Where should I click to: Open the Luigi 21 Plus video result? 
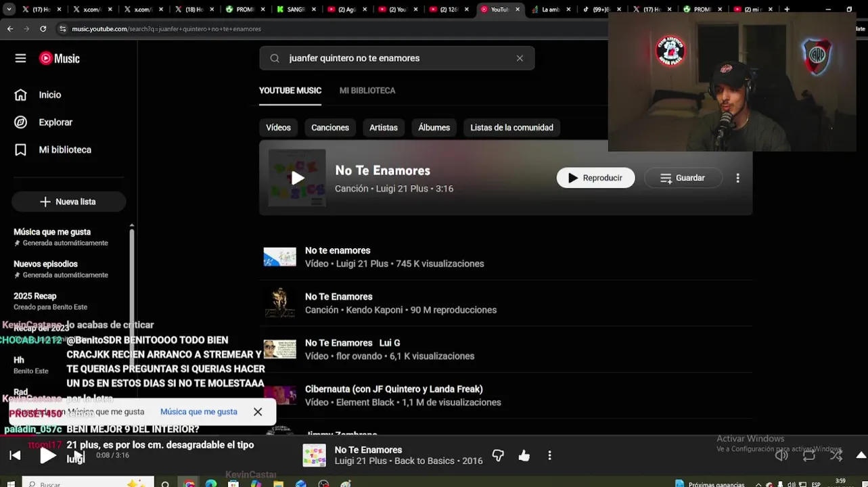click(x=507, y=257)
